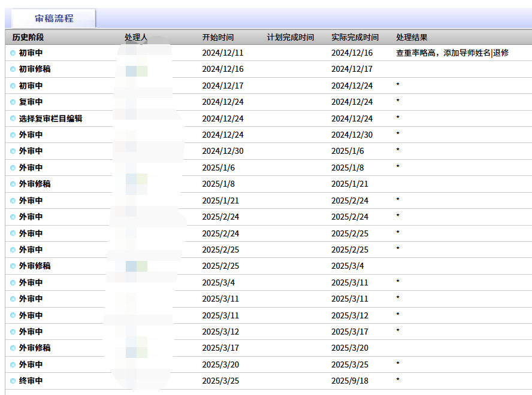Select the 终审中 stage label
The image size is (532, 395).
click(31, 381)
